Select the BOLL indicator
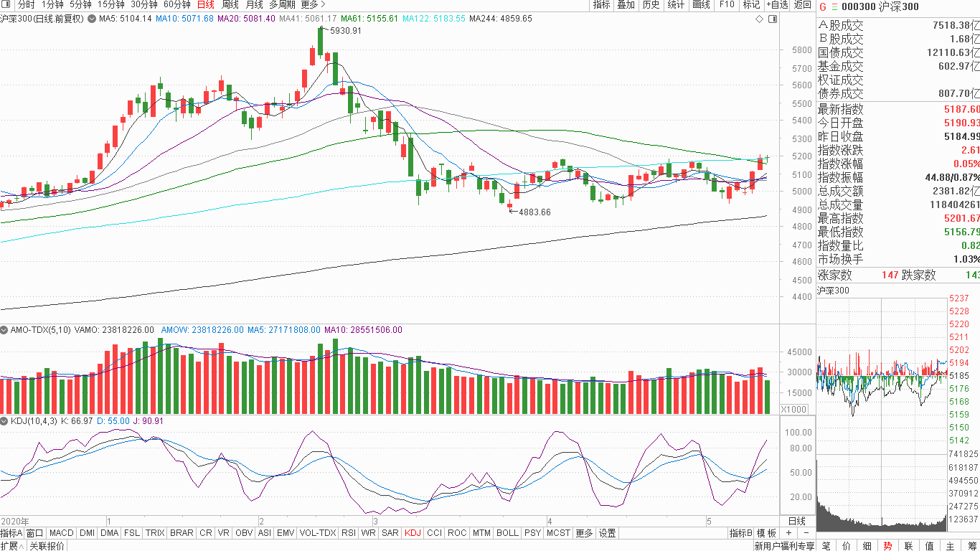 507,533
